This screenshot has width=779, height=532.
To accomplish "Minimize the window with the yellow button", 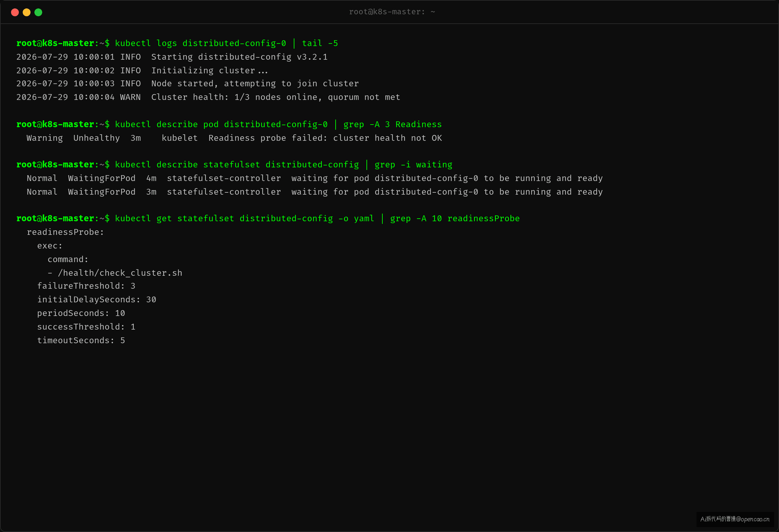I will tap(27, 12).
